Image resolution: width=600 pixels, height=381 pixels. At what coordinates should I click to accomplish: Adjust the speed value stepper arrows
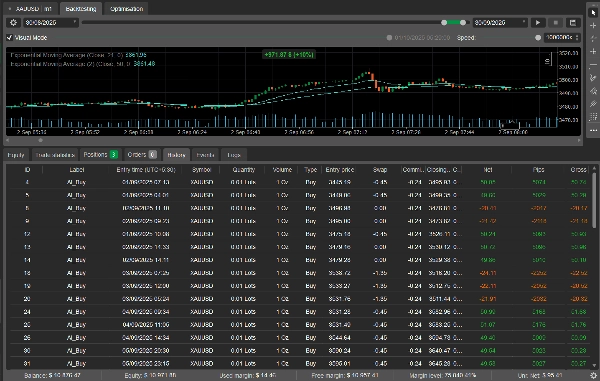(x=577, y=37)
